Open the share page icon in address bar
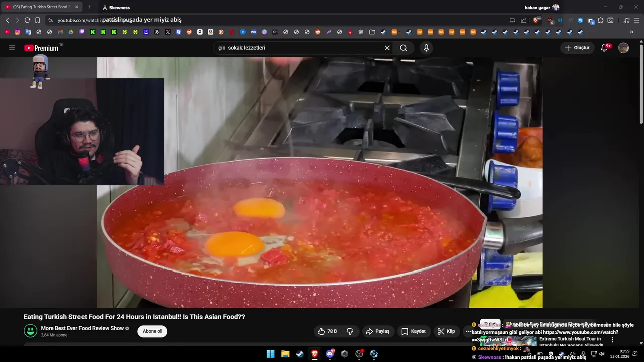This screenshot has height=362, width=644. pos(523,20)
